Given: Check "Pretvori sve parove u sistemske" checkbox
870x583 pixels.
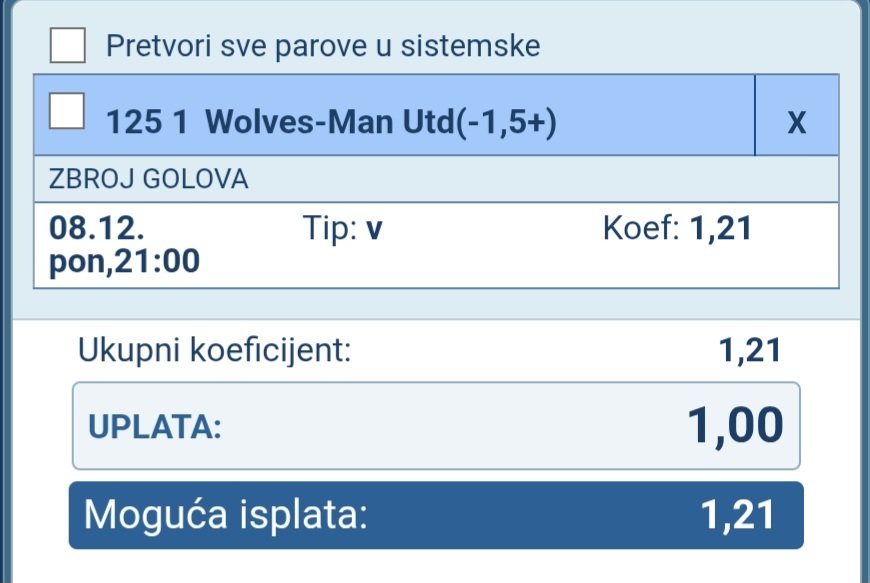Looking at the screenshot, I should pos(68,45).
